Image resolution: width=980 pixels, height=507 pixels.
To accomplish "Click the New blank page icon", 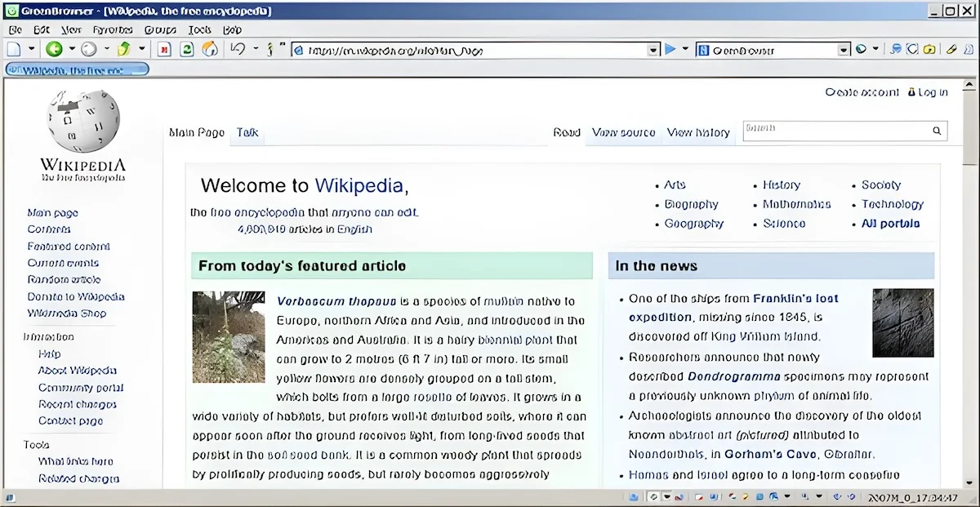I will pyautogui.click(x=13, y=49).
